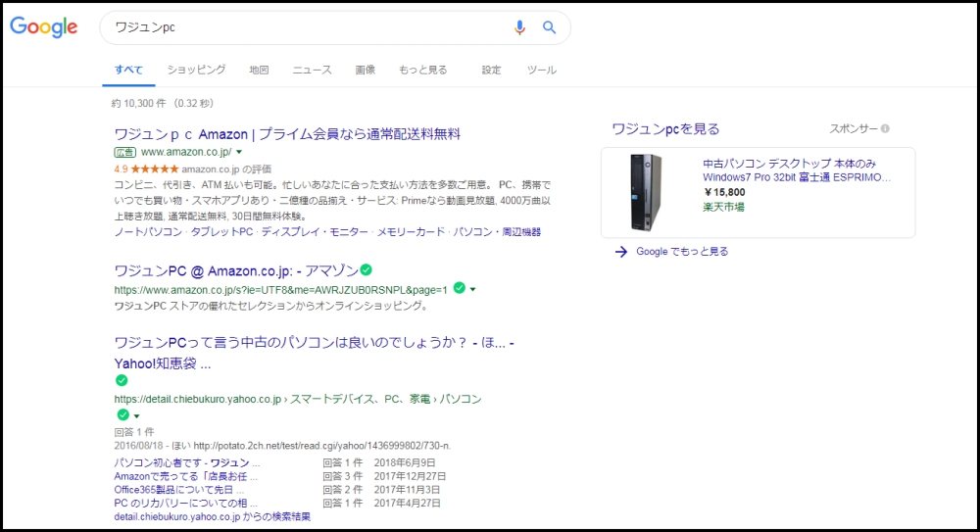The height and width of the screenshot is (532, 980).
Task: Open the もっと見る menu
Action: pos(423,70)
